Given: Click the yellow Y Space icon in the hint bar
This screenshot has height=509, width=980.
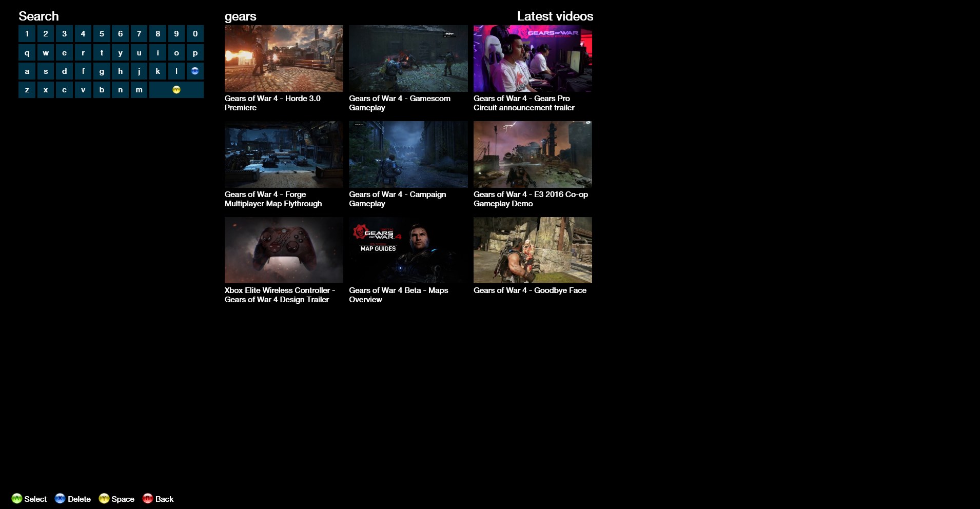Looking at the screenshot, I should coord(104,499).
